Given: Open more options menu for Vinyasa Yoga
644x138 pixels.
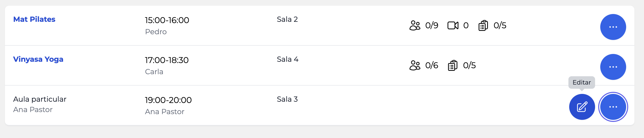Looking at the screenshot, I should [x=613, y=67].
